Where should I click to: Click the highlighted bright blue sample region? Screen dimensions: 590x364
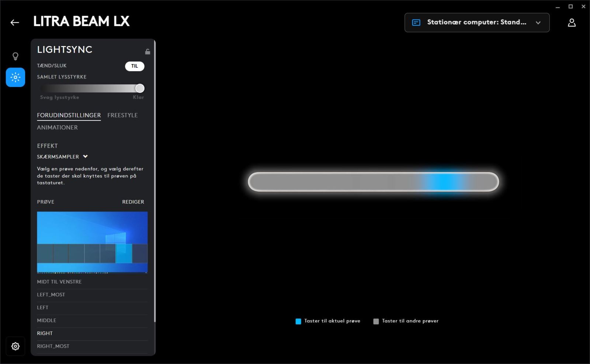[124, 253]
